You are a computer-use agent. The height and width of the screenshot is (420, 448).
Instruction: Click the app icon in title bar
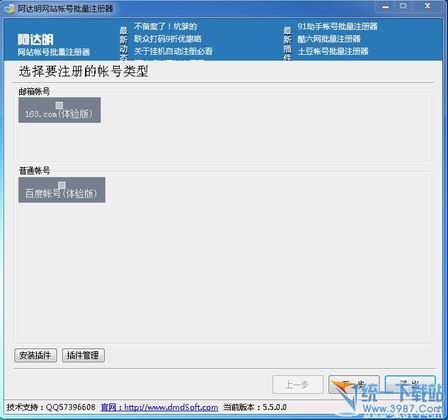10,9
